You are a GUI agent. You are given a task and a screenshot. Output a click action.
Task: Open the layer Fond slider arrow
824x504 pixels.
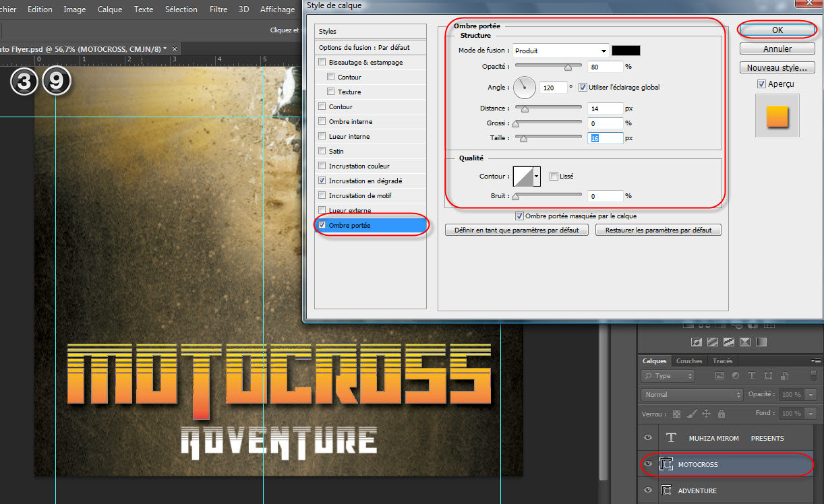pos(810,414)
